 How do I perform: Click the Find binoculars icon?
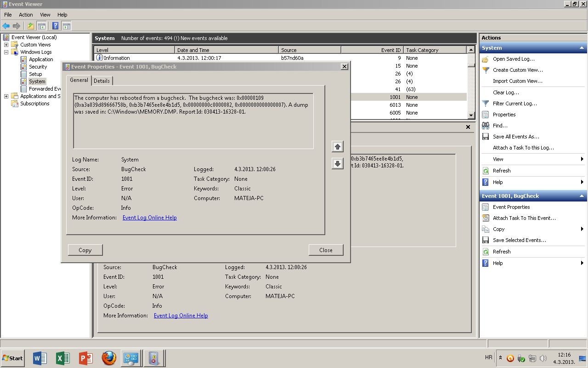[486, 126]
